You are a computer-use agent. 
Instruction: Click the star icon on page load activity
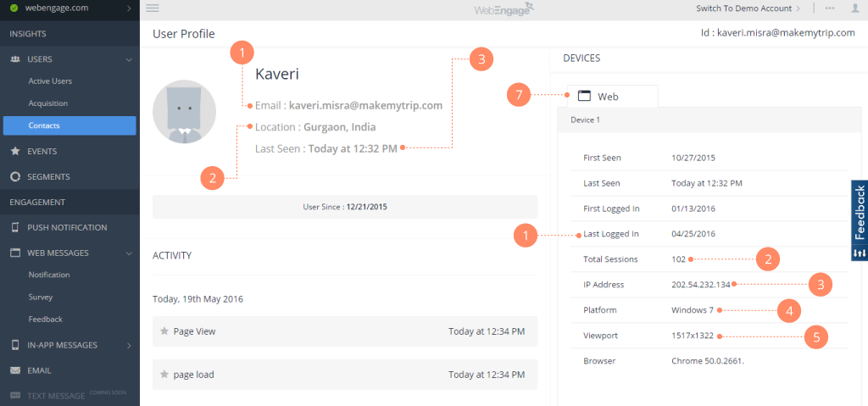pyautogui.click(x=164, y=375)
